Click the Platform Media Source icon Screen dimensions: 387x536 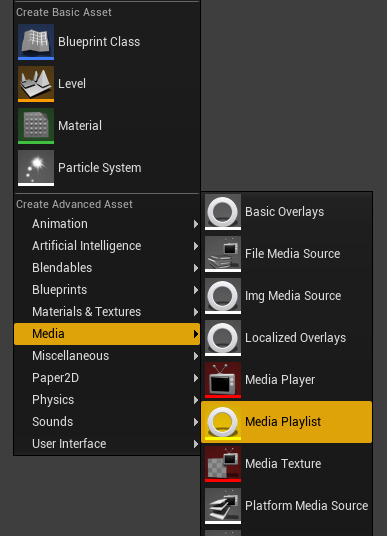pos(223,506)
